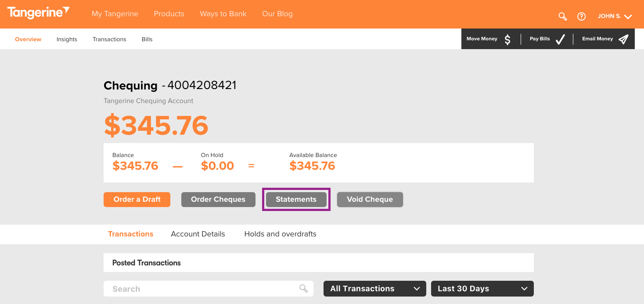644x304 pixels.
Task: Click the Pay Bills checkmark icon
Action: tap(560, 39)
